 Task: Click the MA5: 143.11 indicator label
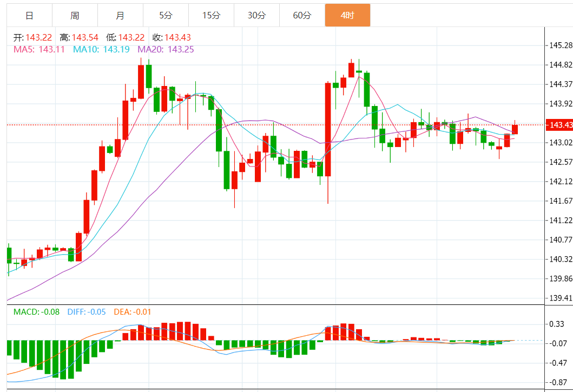[39, 49]
